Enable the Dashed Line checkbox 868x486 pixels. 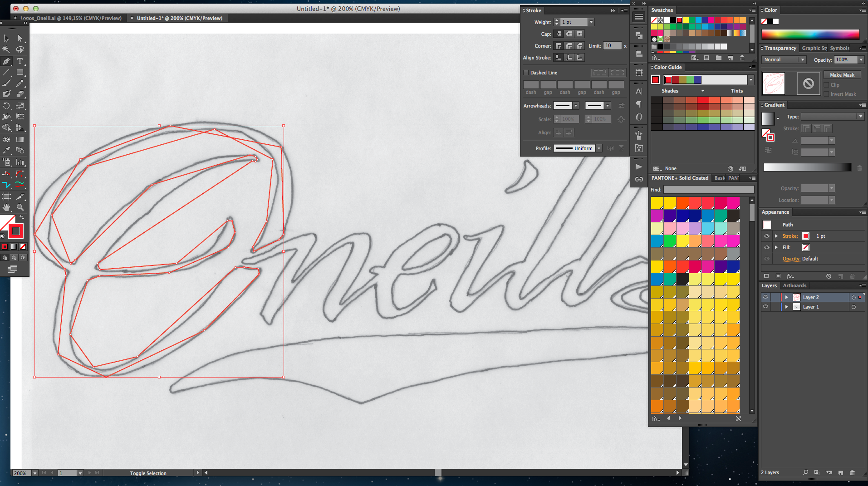(526, 73)
